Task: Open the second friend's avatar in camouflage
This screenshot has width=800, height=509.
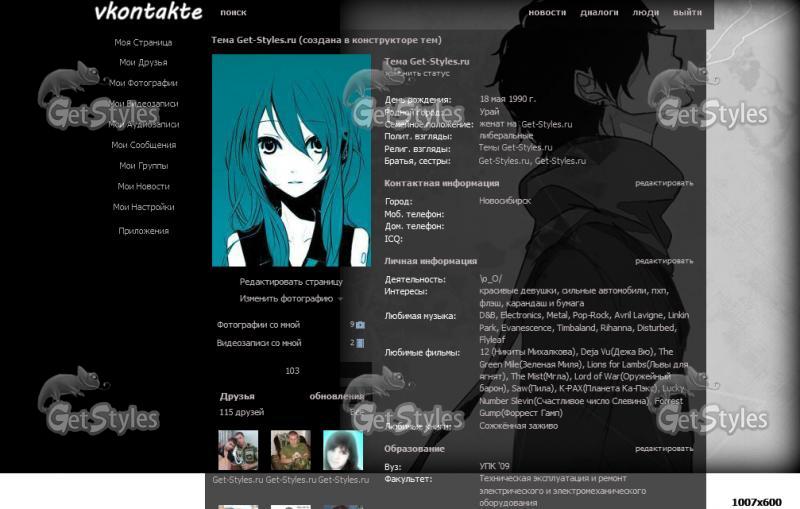Action: [x=291, y=450]
